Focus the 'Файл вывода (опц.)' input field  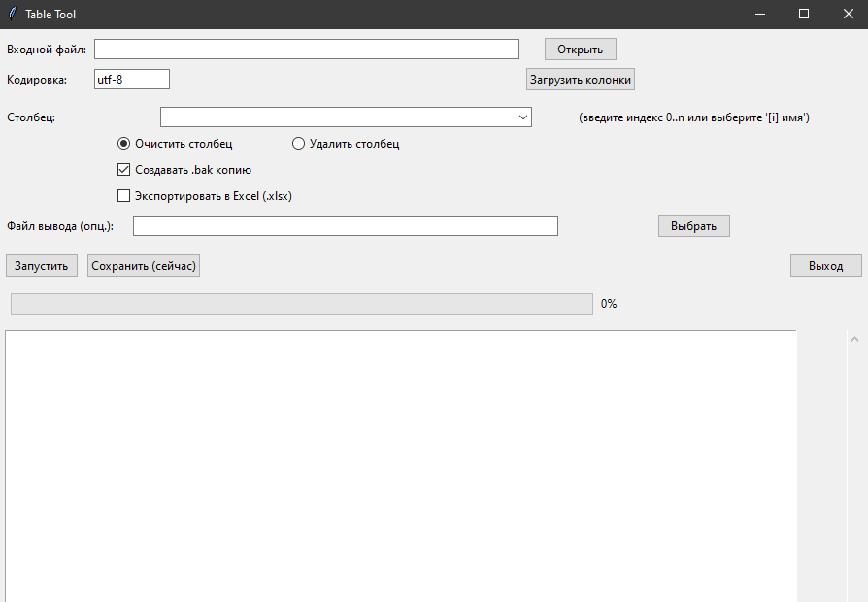point(345,226)
